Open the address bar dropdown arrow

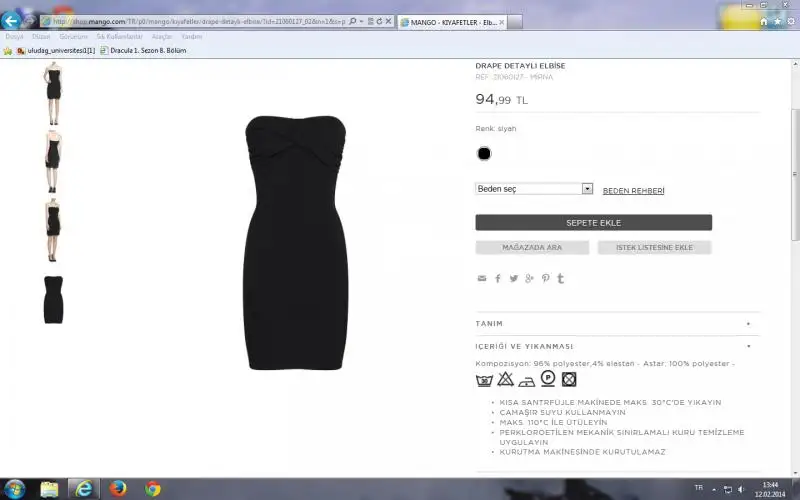362,21
